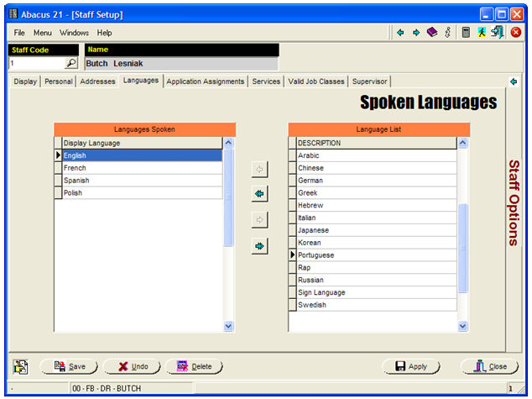Image resolution: width=532 pixels, height=399 pixels.
Task: Click the staff code search magnifier
Action: click(x=71, y=63)
